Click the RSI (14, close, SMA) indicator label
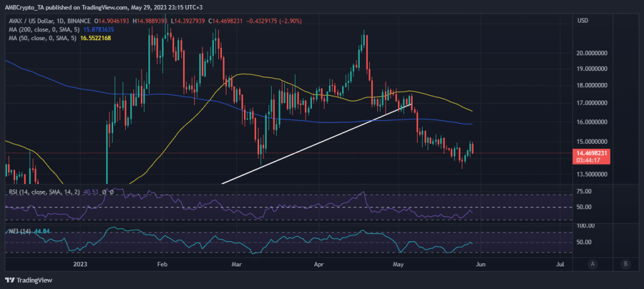This screenshot has height=289, width=644. click(x=44, y=191)
